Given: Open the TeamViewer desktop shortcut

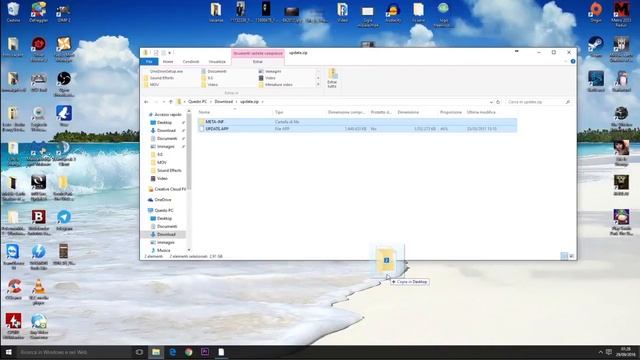Looking at the screenshot, I should click(x=13, y=257).
